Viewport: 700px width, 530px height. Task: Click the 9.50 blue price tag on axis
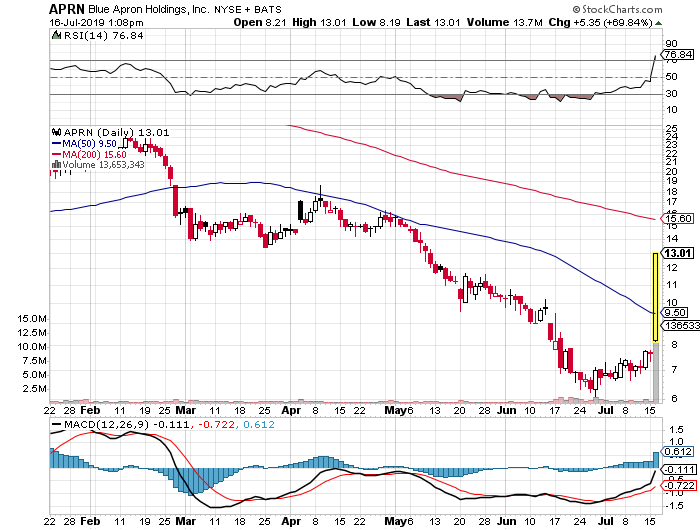click(x=675, y=313)
